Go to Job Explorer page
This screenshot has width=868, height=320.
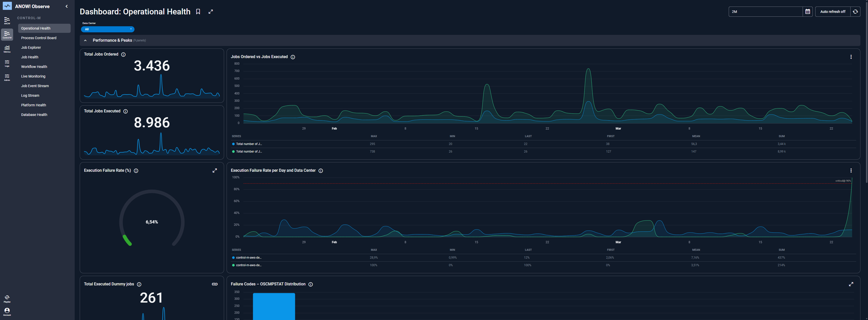pos(31,47)
